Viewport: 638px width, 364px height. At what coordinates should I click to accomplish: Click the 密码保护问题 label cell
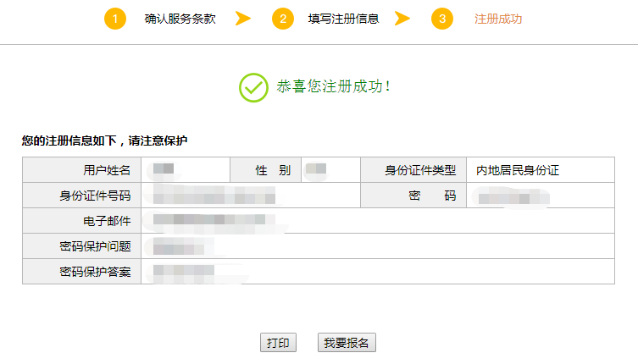click(82, 246)
